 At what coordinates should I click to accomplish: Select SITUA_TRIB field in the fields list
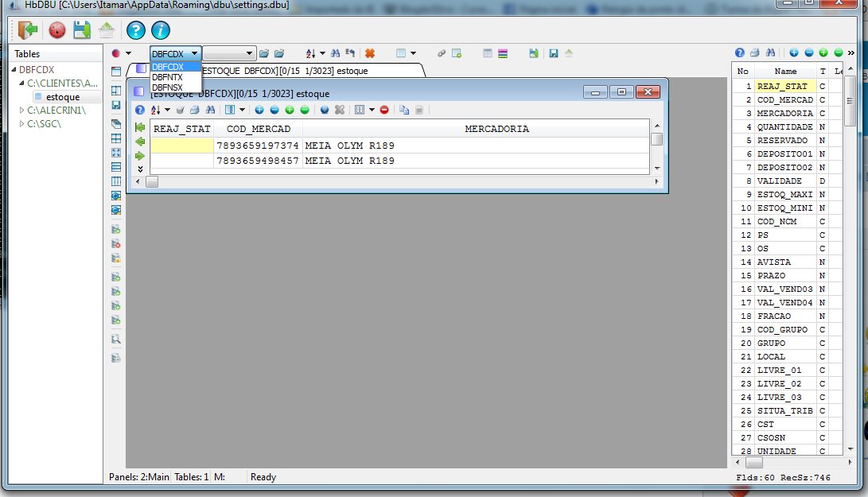tap(787, 410)
